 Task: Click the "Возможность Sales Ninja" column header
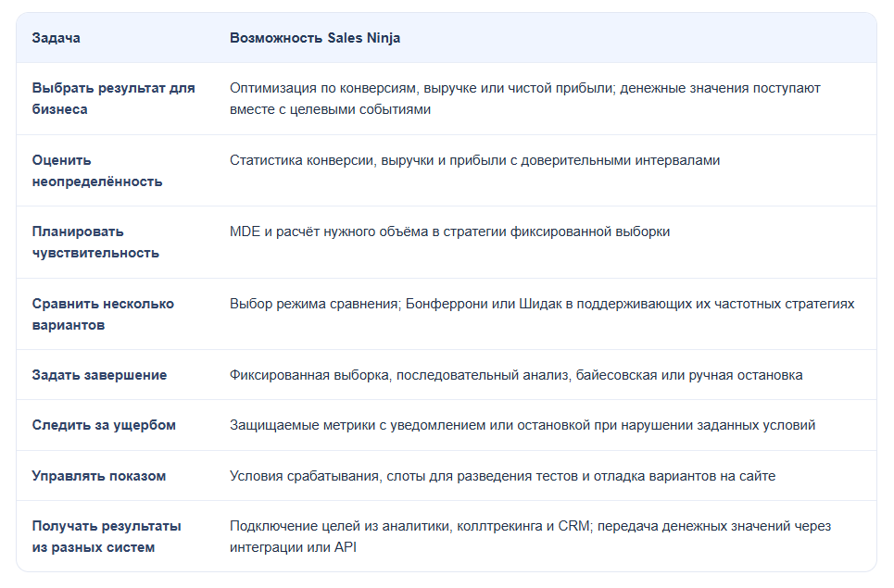click(x=315, y=38)
